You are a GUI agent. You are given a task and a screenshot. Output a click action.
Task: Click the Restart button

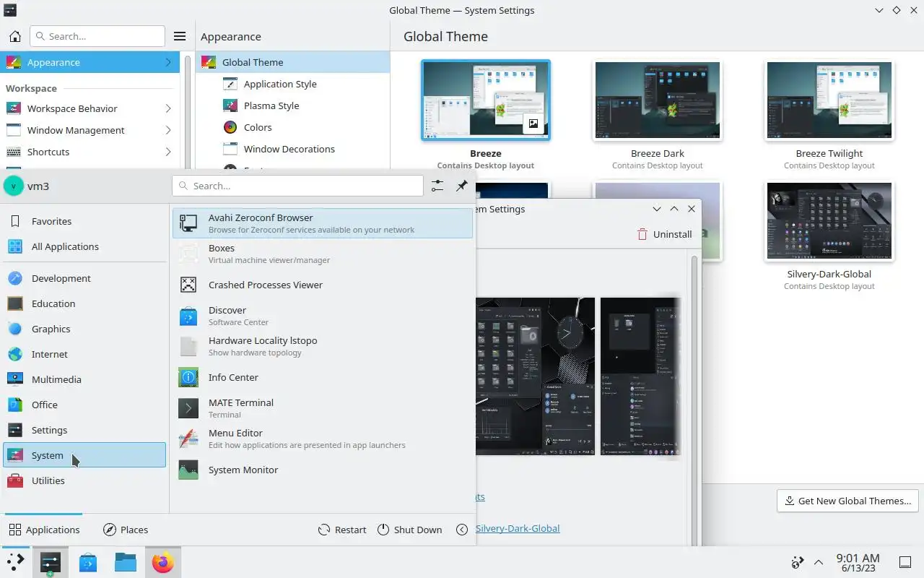coord(342,530)
